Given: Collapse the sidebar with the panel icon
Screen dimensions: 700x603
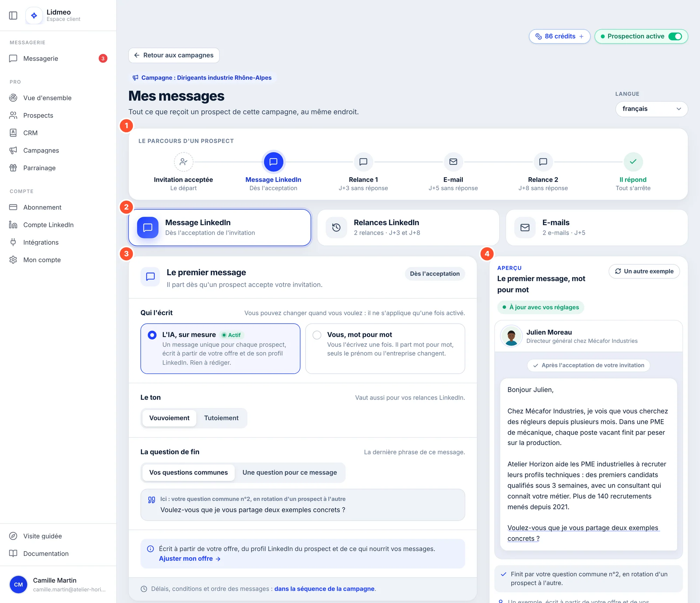Looking at the screenshot, I should [13, 15].
